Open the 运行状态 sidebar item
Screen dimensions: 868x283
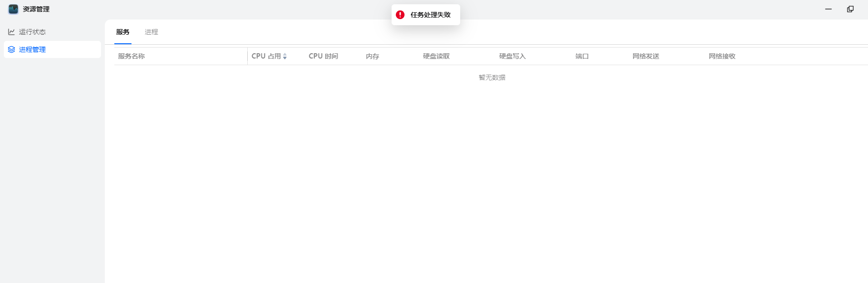[52, 32]
